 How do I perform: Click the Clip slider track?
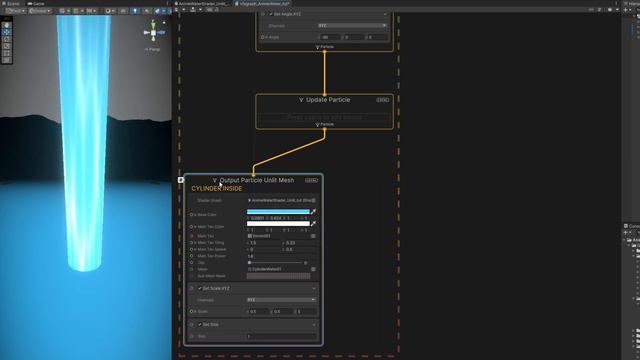pyautogui.click(x=277, y=263)
